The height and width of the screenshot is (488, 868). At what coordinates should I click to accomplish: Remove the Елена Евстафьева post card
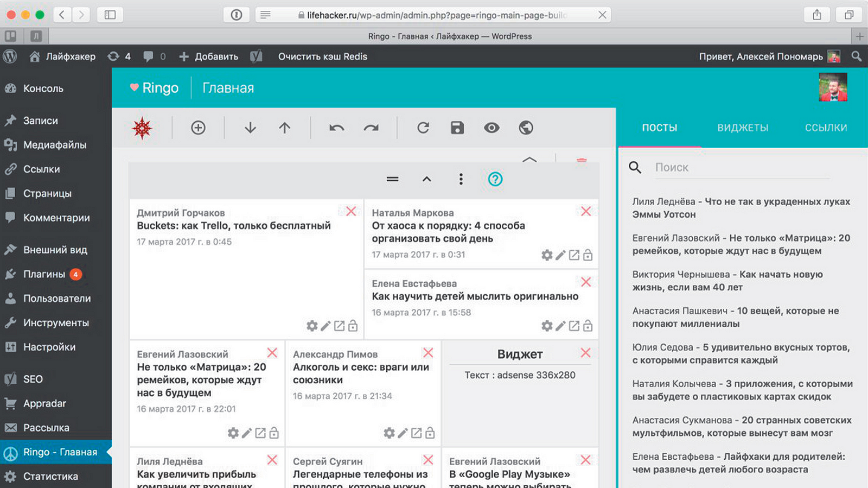coord(586,282)
